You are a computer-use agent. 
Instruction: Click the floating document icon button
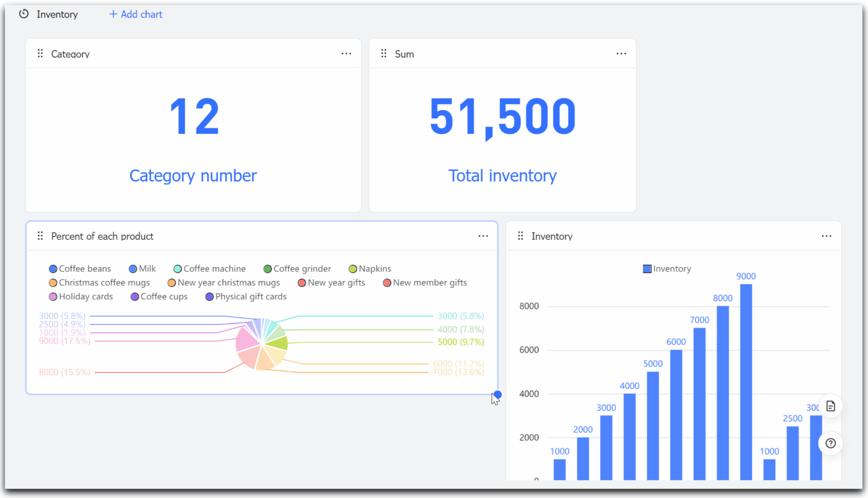[x=831, y=406]
